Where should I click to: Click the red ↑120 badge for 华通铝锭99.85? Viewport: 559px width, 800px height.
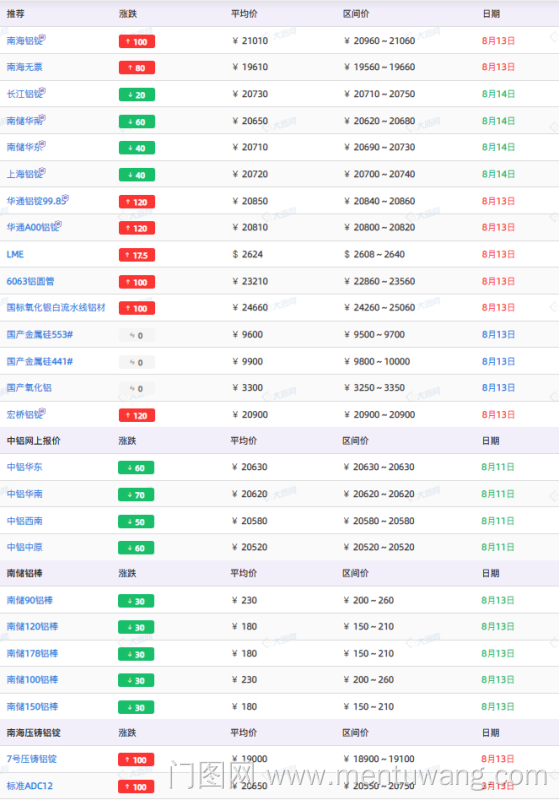(x=137, y=202)
